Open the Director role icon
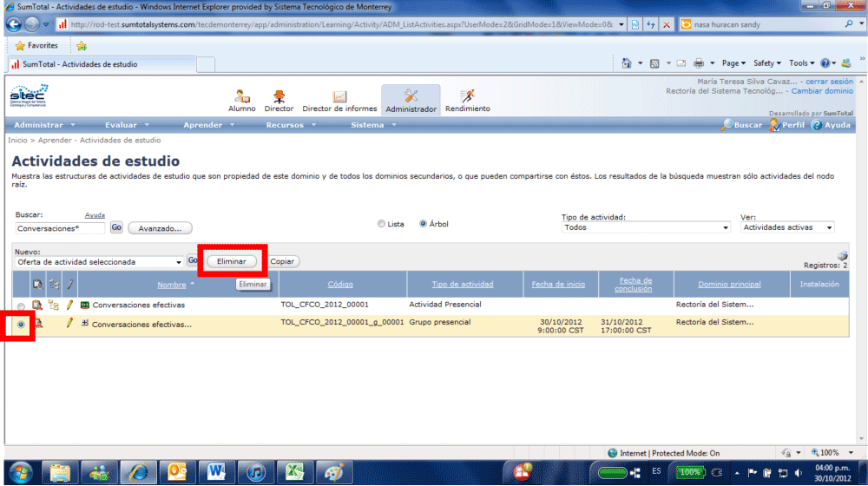Screen dimensions: 868x486 click(279, 101)
